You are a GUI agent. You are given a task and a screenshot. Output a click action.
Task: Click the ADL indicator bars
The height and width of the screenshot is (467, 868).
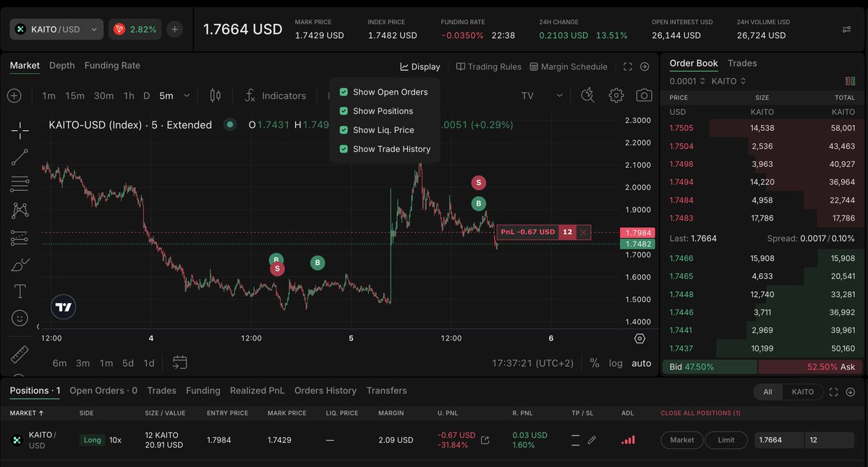[x=629, y=440]
